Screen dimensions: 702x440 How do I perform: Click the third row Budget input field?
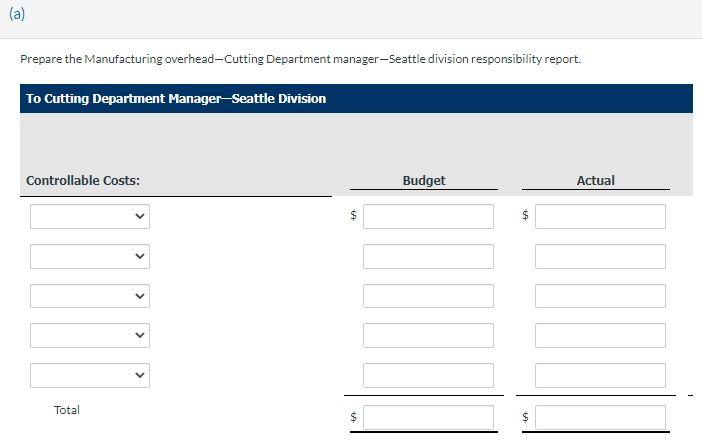(428, 296)
